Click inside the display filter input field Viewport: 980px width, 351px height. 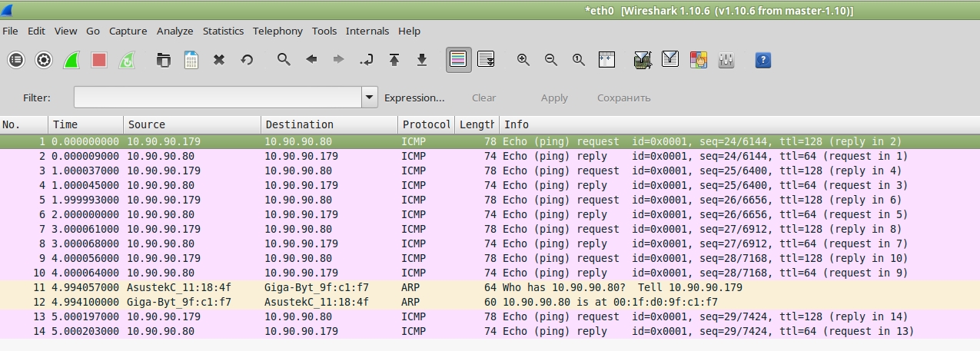coord(218,98)
